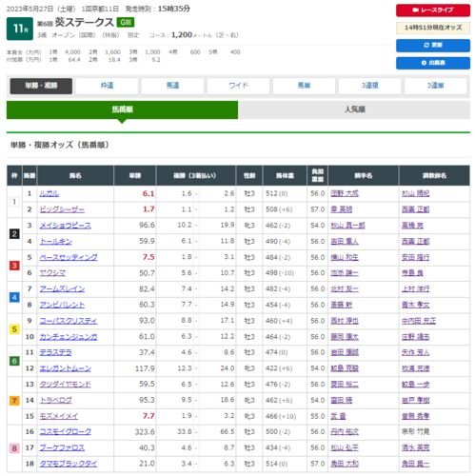Select the 単勝・複勝 odds tab

click(41, 86)
